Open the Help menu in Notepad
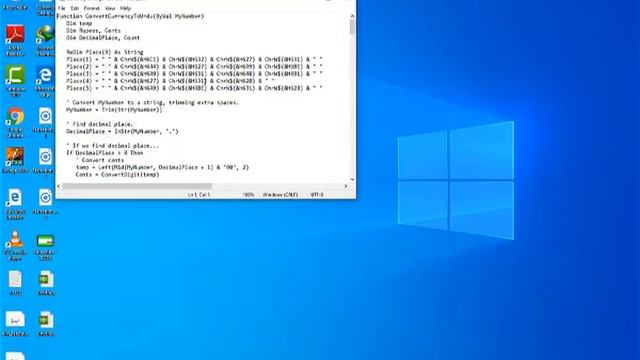 pos(125,8)
